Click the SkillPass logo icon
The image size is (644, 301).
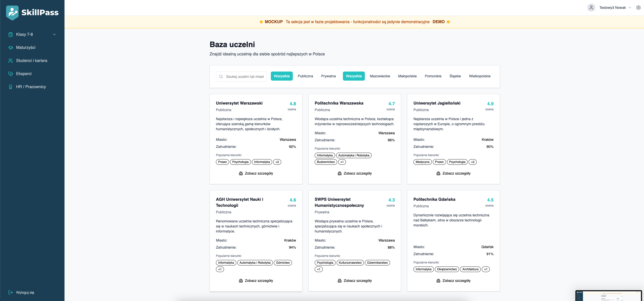tap(12, 13)
